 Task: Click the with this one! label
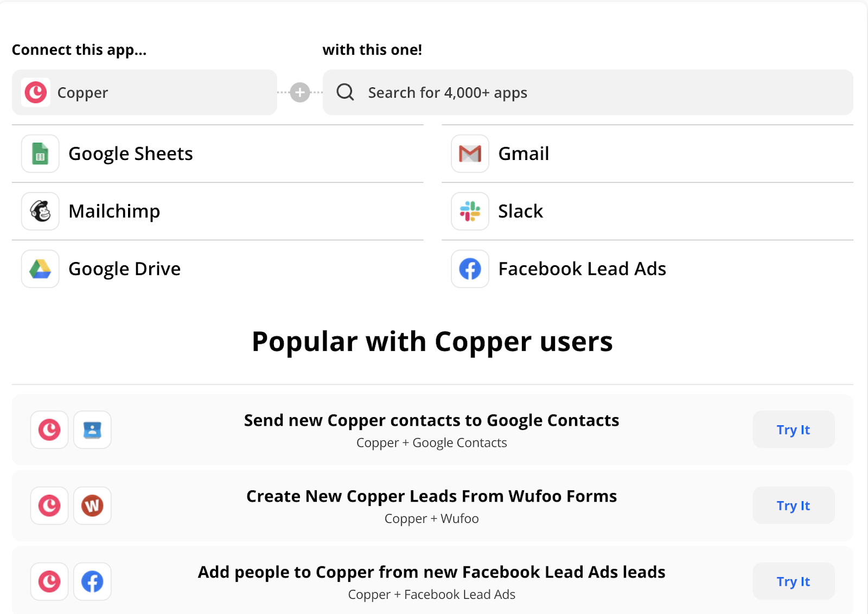pyautogui.click(x=372, y=50)
